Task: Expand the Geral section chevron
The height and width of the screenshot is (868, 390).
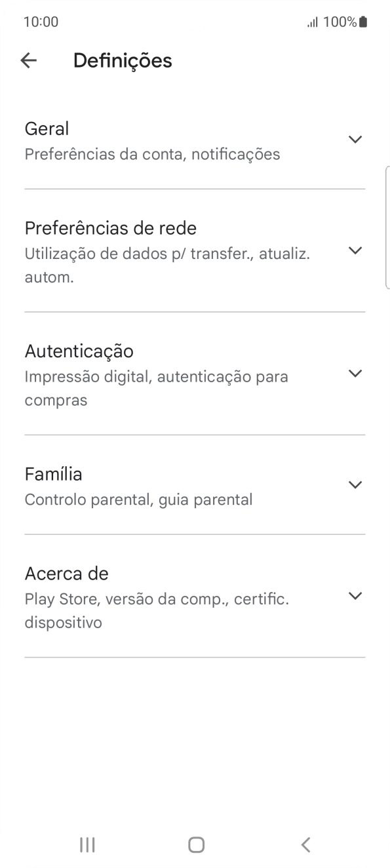Action: [355, 139]
